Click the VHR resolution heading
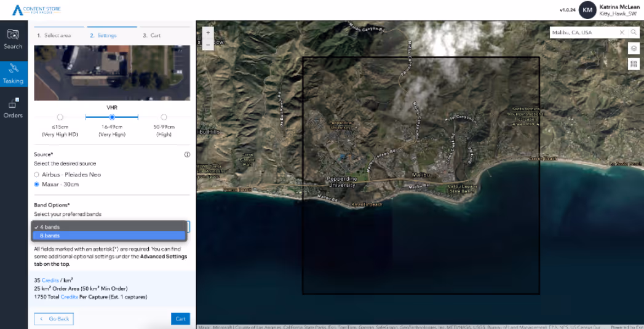Viewport: 644px width, 329px height. [112, 107]
